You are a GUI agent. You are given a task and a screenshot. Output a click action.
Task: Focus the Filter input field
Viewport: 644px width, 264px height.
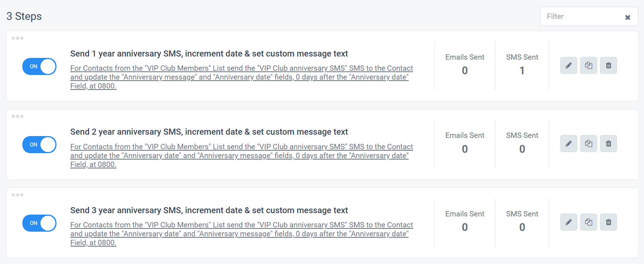[582, 16]
